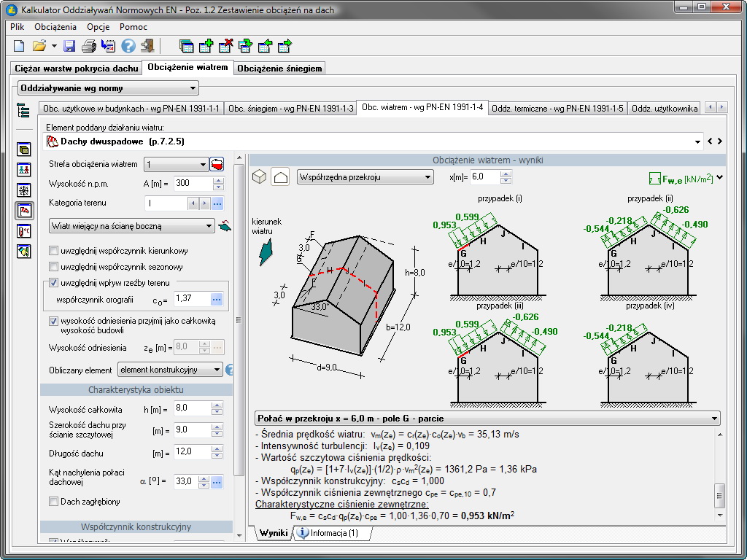Screen dimensions: 747x560
Task: Exit the program with the door icon
Action: coord(147,46)
